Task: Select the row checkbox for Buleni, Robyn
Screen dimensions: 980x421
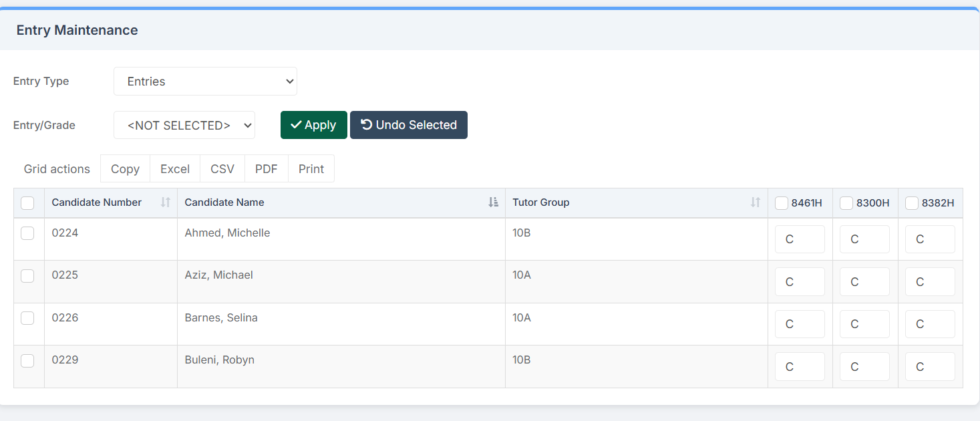Action: [x=27, y=360]
